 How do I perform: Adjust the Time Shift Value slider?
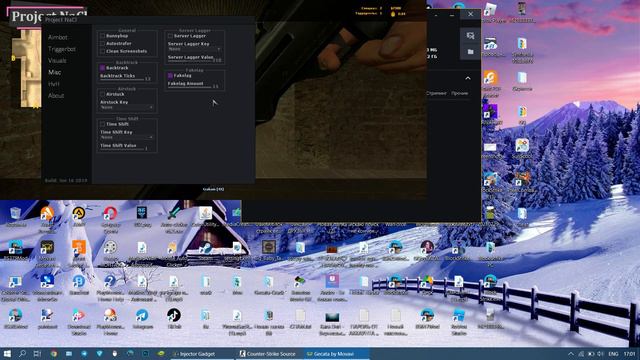(122, 149)
